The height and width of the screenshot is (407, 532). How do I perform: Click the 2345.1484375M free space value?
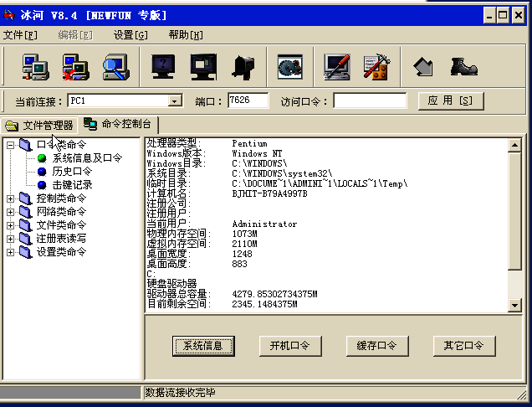(264, 304)
